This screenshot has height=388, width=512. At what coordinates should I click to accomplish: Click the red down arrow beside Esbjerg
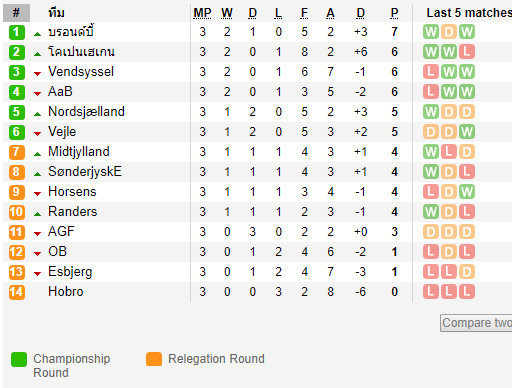point(38,274)
